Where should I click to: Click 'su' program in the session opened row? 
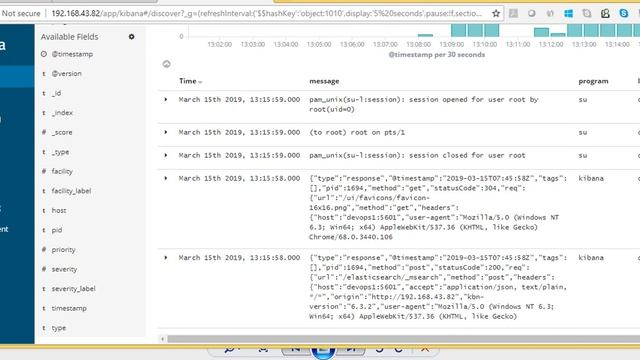coord(583,100)
